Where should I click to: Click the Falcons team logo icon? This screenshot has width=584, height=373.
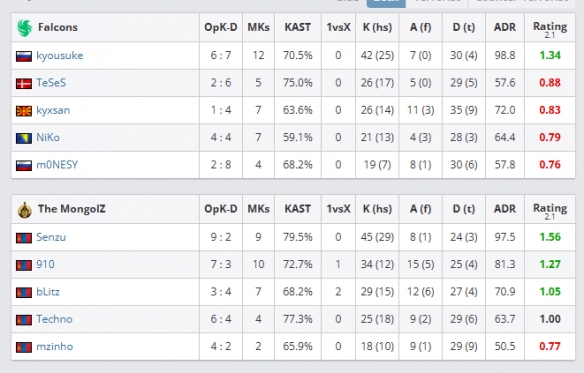[25, 28]
